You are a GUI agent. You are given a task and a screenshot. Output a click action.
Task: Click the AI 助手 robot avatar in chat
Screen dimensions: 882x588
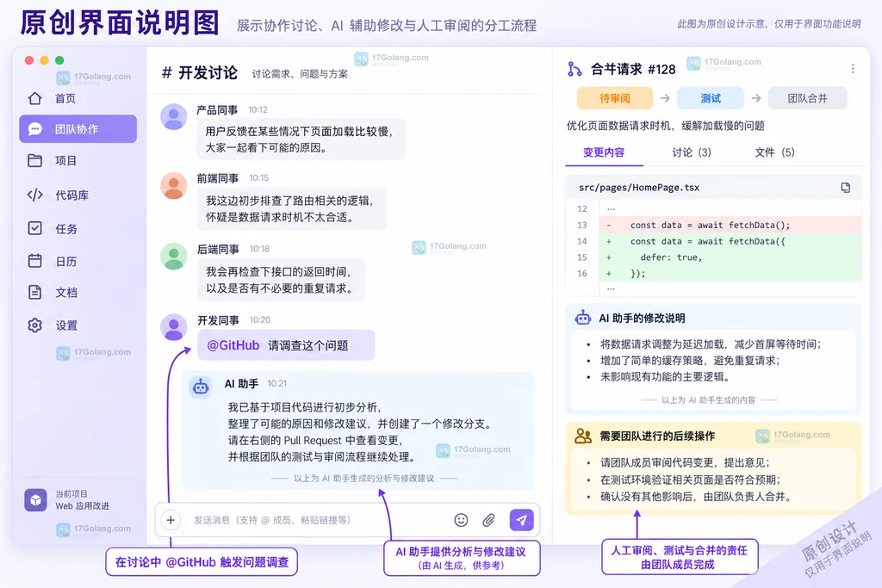click(200, 387)
